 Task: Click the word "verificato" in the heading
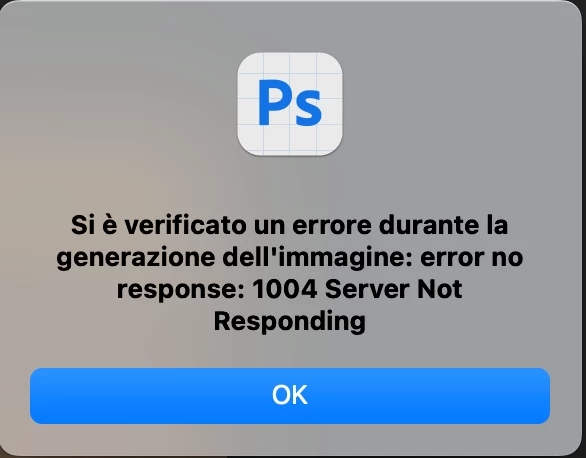185,225
